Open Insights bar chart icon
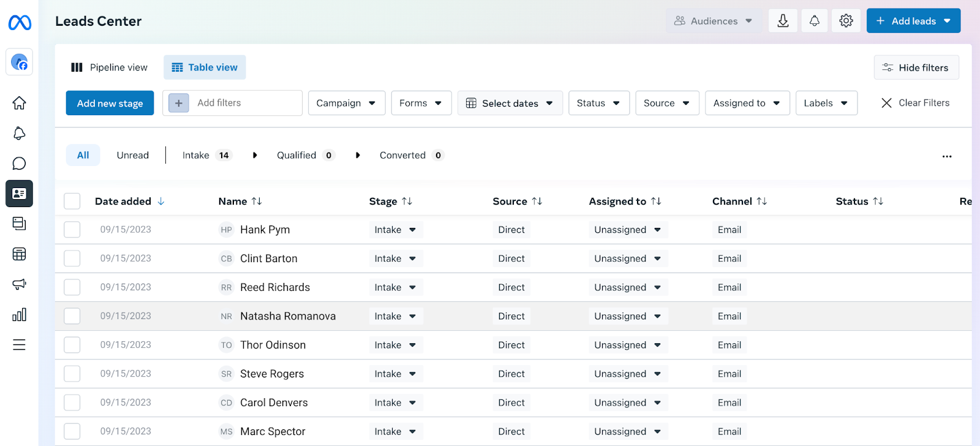Image resolution: width=980 pixels, height=446 pixels. point(20,314)
